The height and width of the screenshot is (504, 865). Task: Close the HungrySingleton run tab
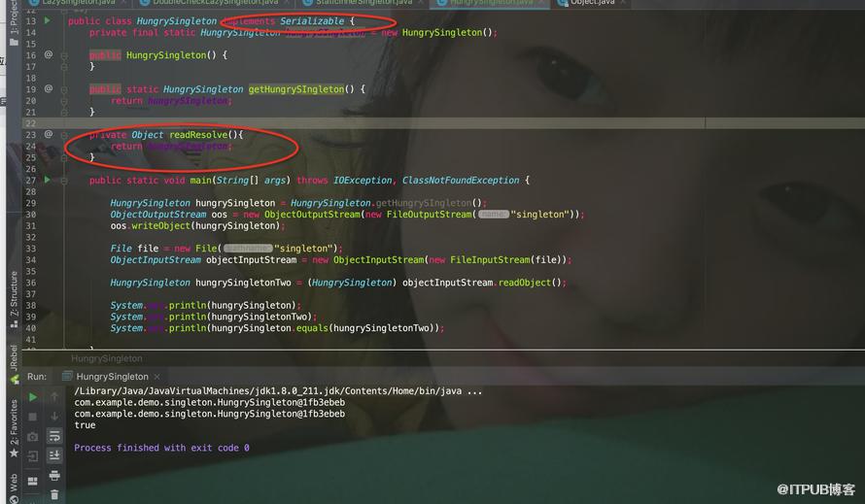tap(157, 377)
